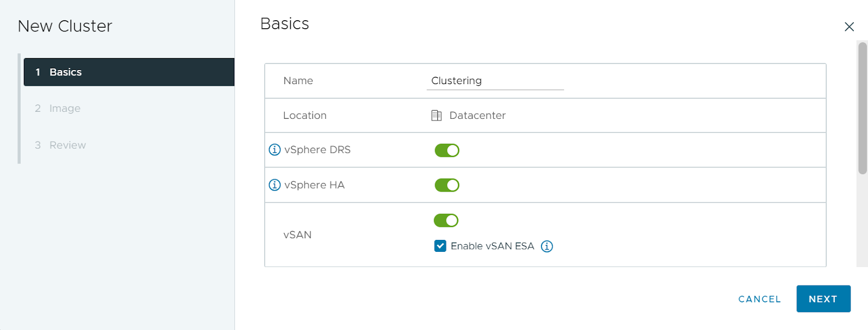This screenshot has width=868, height=330.
Task: Click the cluster Name input field
Action: (x=495, y=81)
